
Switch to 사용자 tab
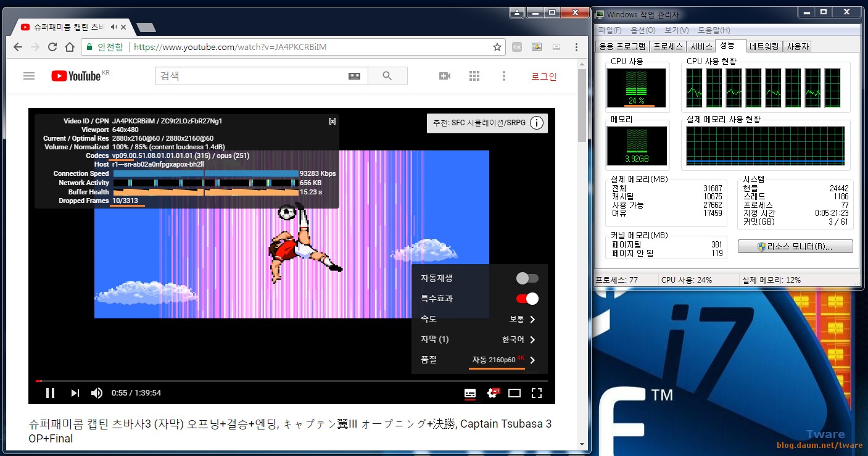point(798,46)
